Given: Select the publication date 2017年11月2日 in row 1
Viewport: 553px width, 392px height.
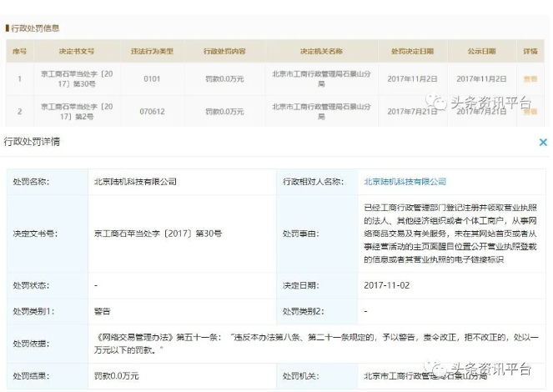Looking at the screenshot, I should tap(481, 79).
